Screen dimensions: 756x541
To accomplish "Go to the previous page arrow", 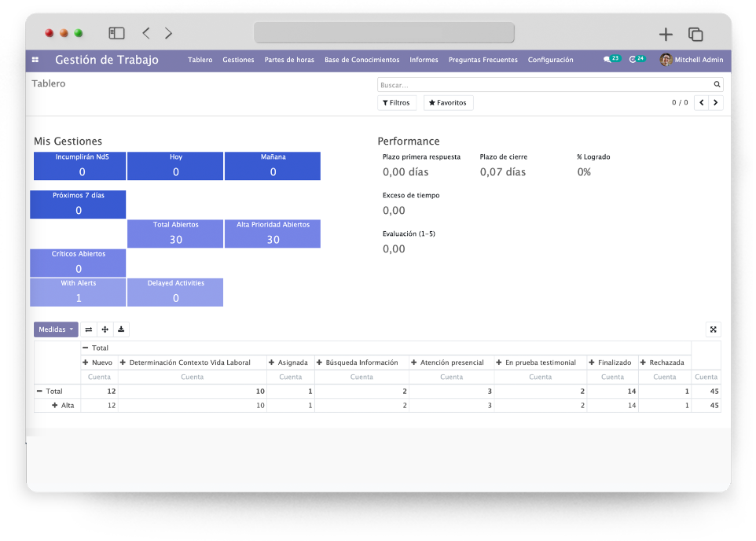I will 701,103.
